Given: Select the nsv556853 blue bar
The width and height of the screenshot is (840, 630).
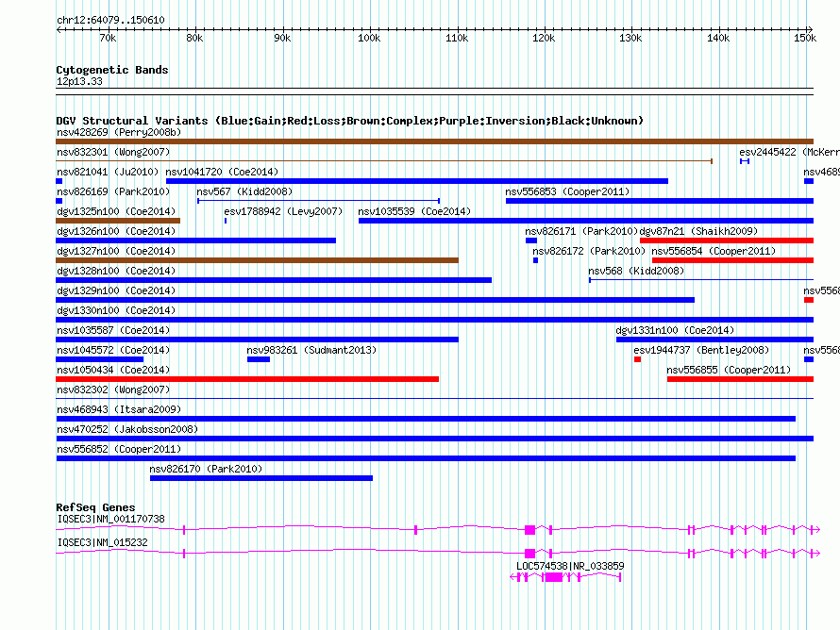Looking at the screenshot, I should (x=660, y=201).
